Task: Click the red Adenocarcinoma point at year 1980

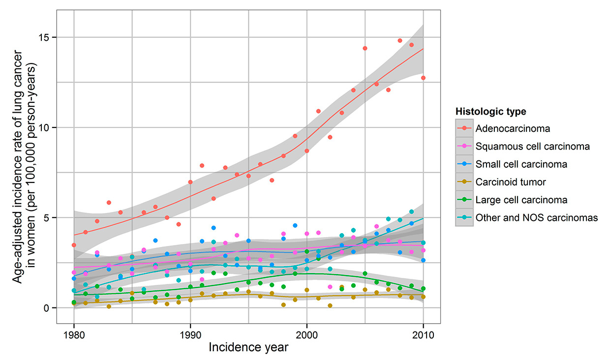Action: tap(74, 245)
